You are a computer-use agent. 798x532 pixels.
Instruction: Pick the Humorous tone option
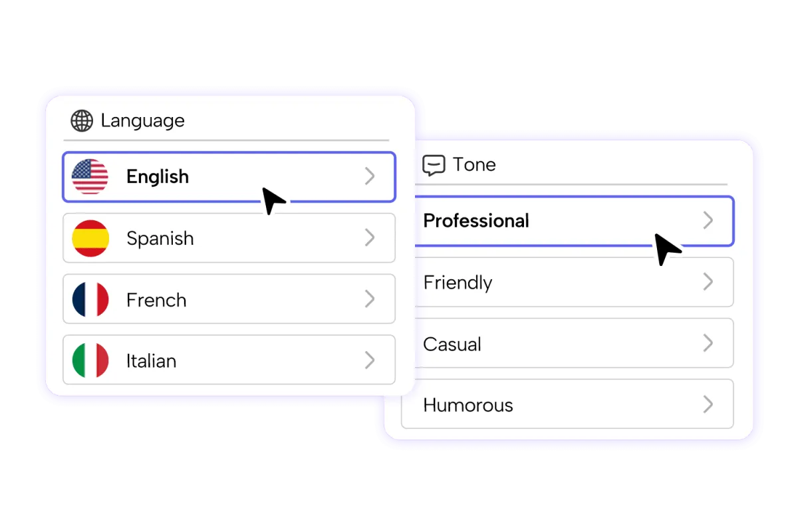click(x=468, y=405)
